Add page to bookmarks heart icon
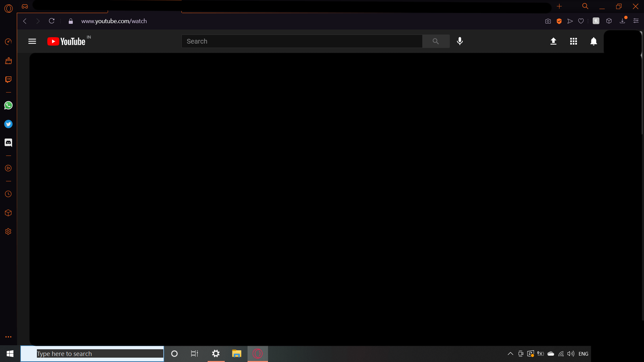This screenshot has height=362, width=644. coord(581,21)
